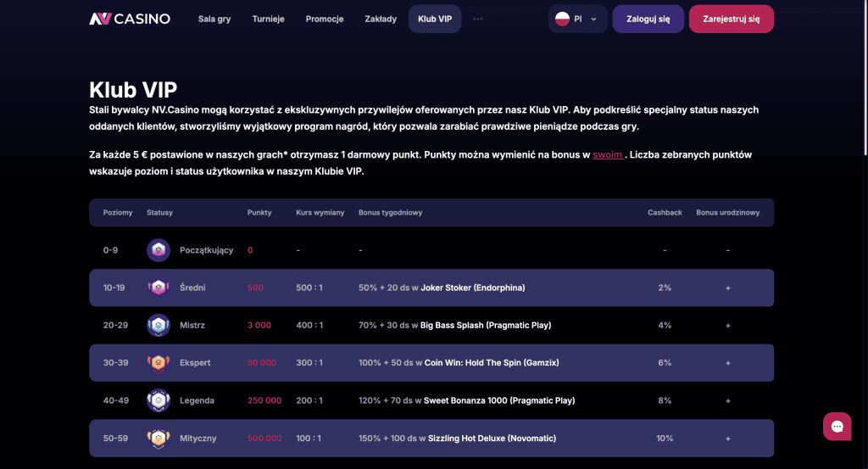Screen dimensions: 868x469
Task: Click the Kurs wymiany column header
Action: tap(320, 213)
